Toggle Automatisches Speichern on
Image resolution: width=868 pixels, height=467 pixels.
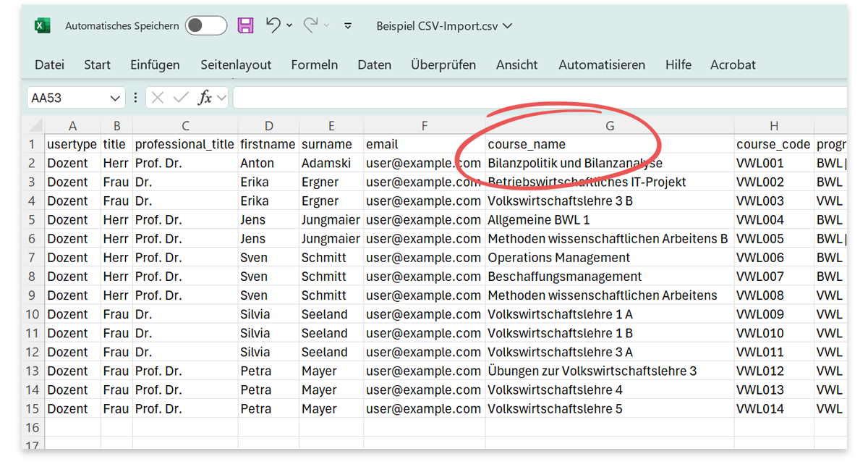pyautogui.click(x=206, y=25)
